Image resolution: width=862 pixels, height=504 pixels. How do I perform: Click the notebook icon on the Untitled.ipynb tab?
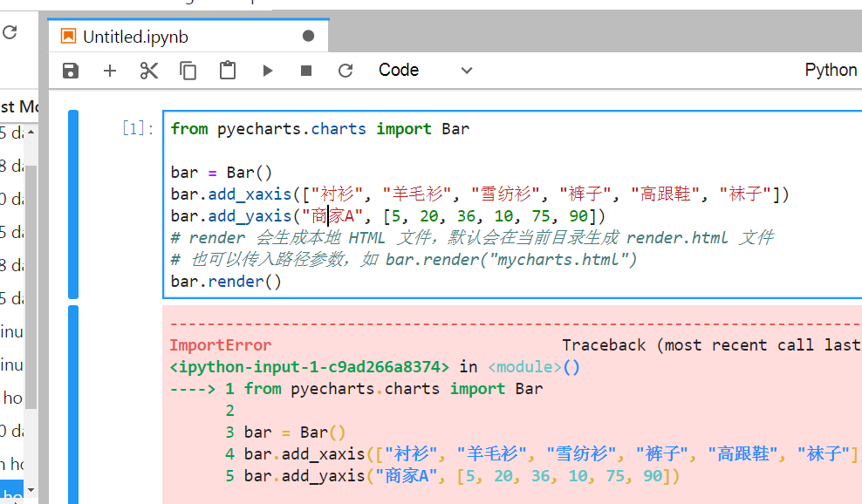click(x=69, y=36)
